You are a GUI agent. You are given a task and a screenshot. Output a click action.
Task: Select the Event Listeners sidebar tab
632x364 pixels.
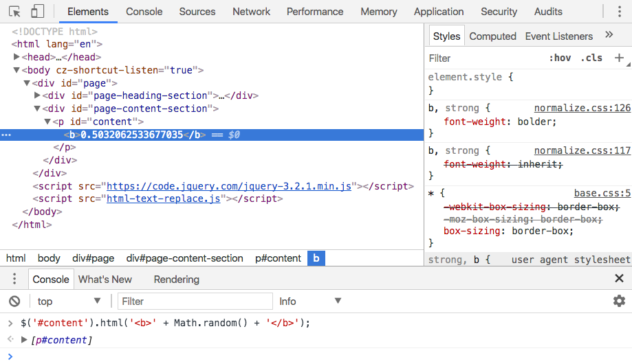[x=558, y=36]
